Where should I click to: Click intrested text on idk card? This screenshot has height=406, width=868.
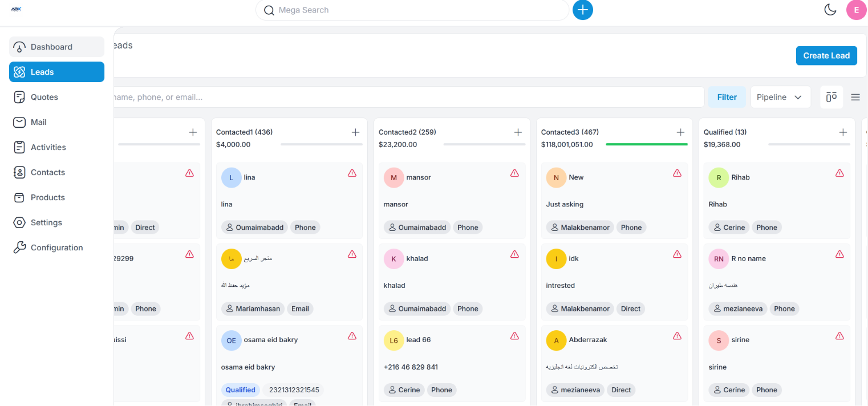[560, 286]
